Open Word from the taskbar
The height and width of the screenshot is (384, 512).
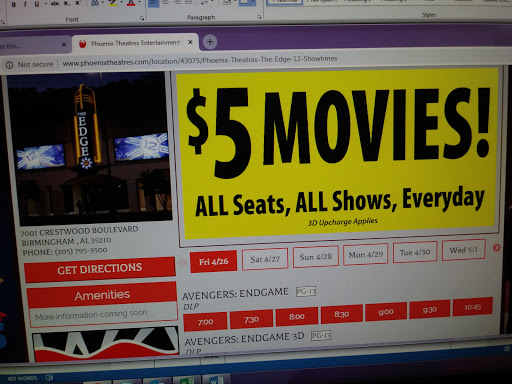click(217, 380)
